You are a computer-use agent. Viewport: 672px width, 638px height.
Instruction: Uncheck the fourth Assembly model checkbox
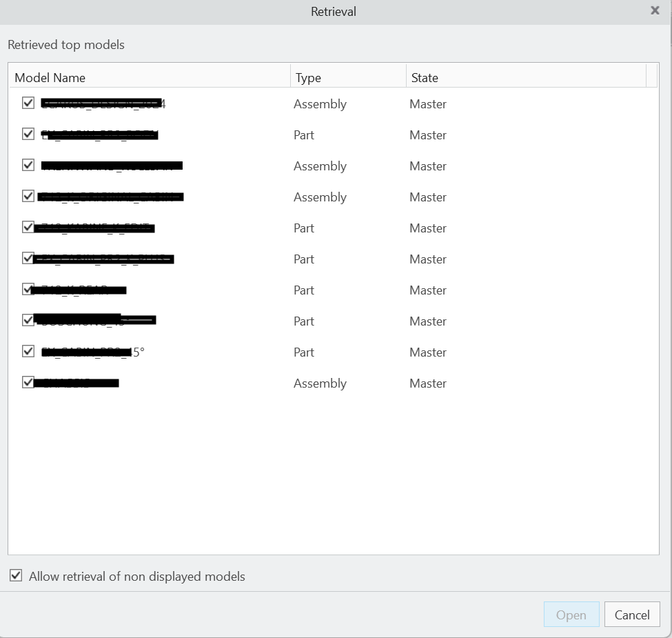tap(28, 195)
